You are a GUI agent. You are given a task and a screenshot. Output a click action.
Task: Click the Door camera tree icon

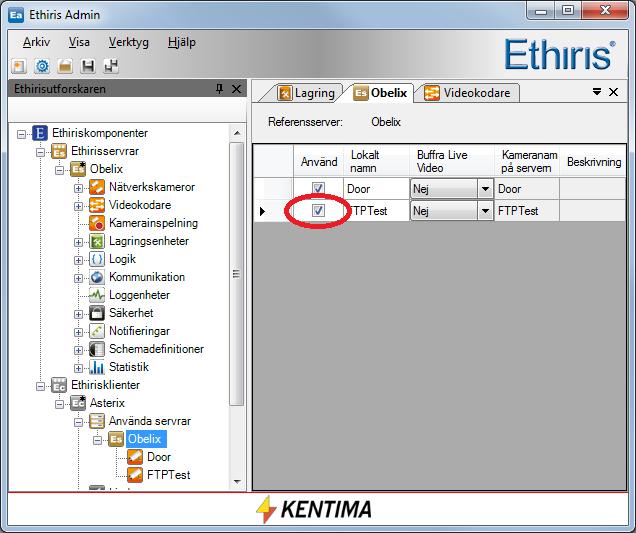click(x=135, y=457)
